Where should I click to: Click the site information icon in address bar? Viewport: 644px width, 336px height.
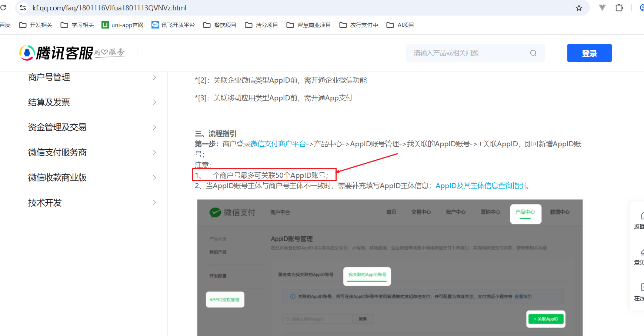(23, 8)
